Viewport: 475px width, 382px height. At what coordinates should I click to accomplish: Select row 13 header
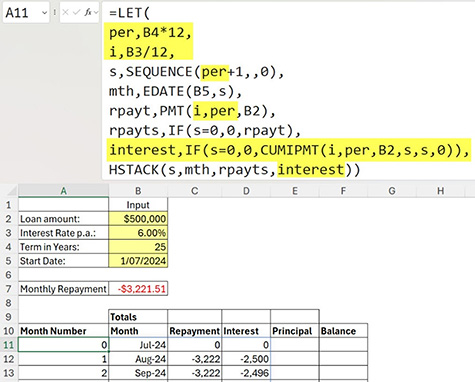(x=9, y=373)
